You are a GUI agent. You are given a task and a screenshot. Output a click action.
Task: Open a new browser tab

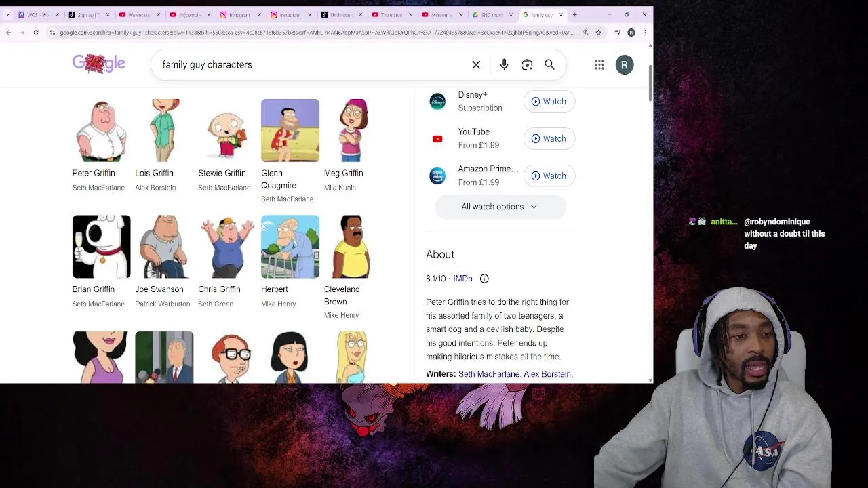pos(574,14)
